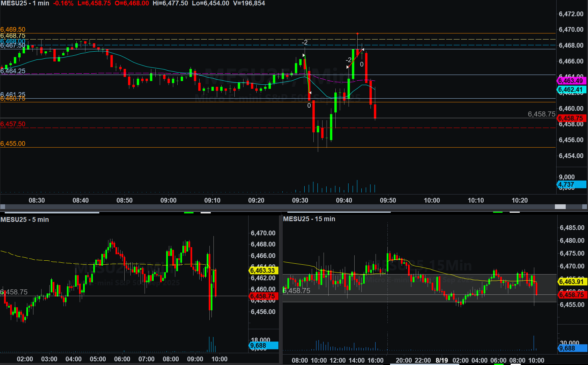This screenshot has height=365, width=588.
Task: Click the 09:30 label on the 1 min time axis
Action: click(x=300, y=200)
